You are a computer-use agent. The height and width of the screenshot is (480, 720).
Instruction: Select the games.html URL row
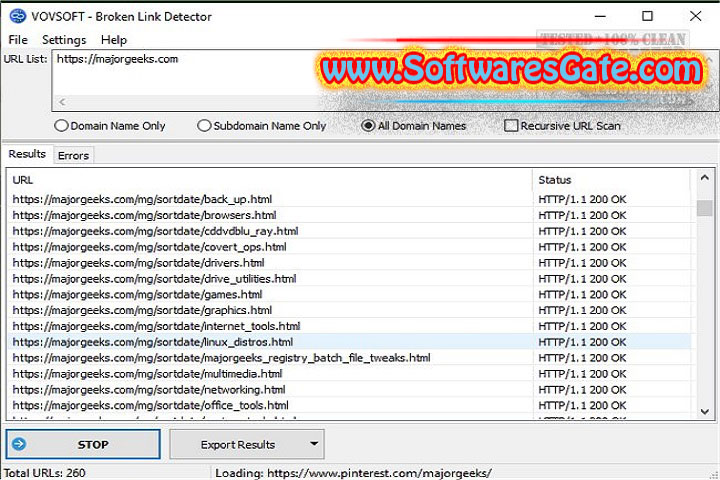pos(349,294)
